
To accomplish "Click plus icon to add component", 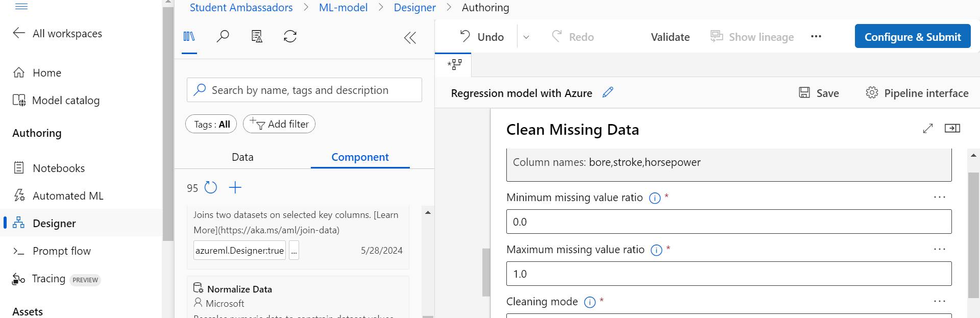I will click(x=235, y=188).
